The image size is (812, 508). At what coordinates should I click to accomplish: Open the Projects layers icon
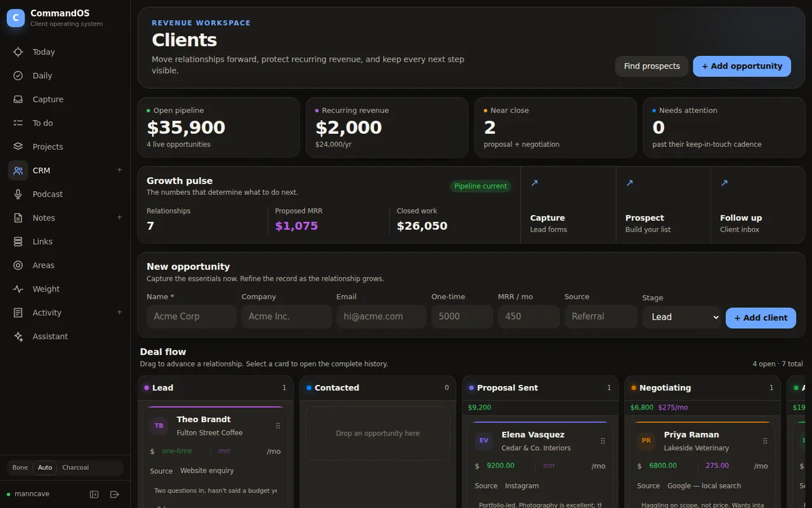tap(18, 147)
